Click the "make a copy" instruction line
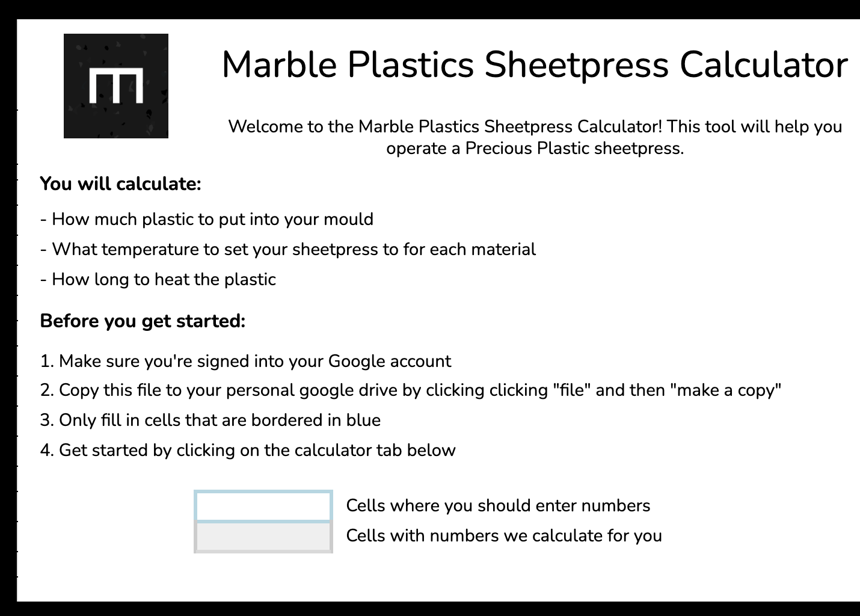 click(411, 390)
